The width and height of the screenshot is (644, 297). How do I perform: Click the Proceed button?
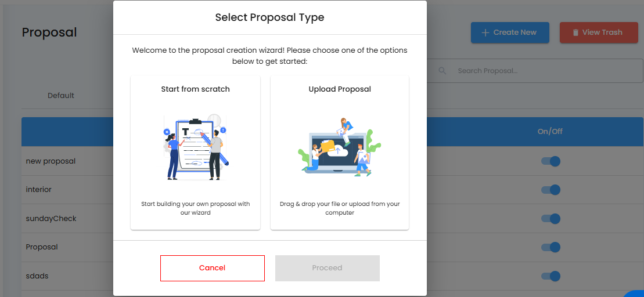(x=328, y=268)
